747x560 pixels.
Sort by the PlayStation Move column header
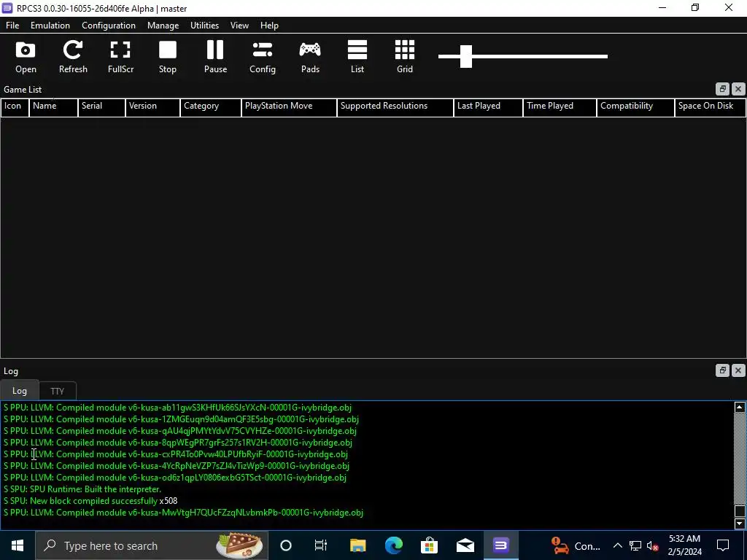coord(289,106)
